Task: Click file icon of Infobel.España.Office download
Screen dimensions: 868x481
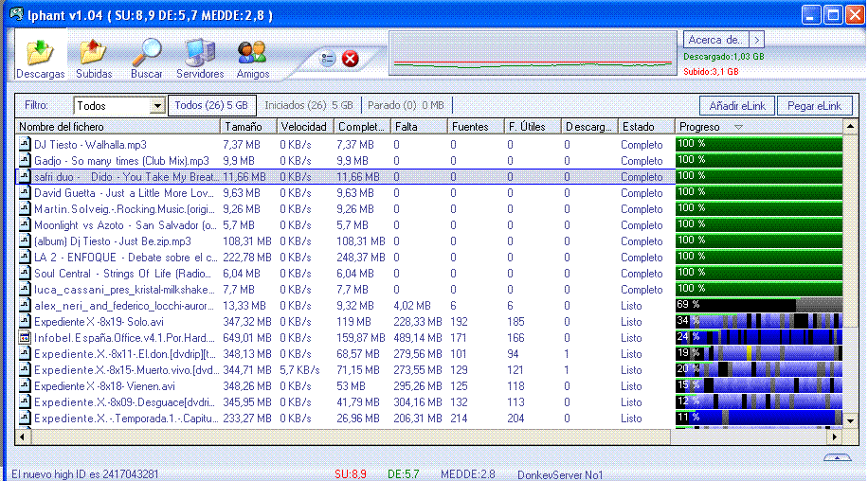Action: coord(25,338)
